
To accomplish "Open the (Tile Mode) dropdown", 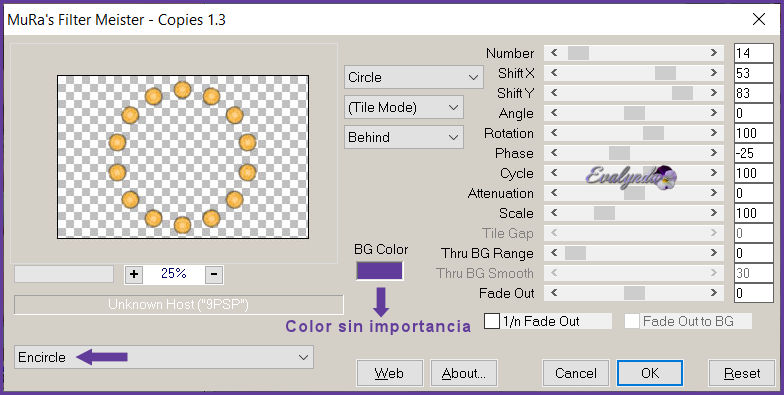I will point(404,108).
